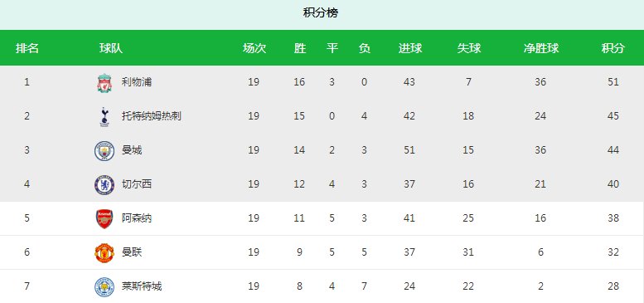The image size is (644, 303).
Task: Click the Chelsea club crest icon
Action: click(x=104, y=184)
